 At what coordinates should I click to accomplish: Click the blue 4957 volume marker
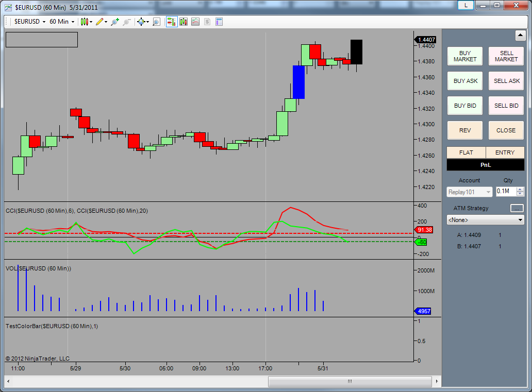click(423, 311)
